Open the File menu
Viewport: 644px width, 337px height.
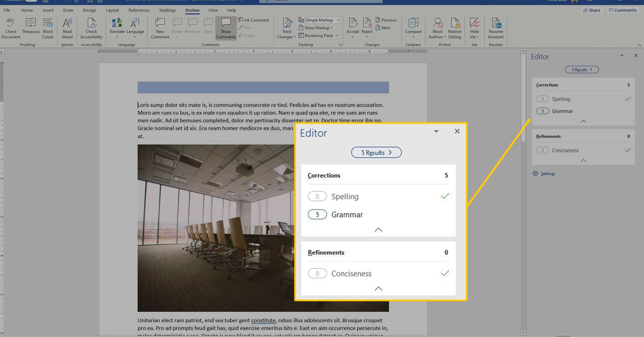point(7,10)
